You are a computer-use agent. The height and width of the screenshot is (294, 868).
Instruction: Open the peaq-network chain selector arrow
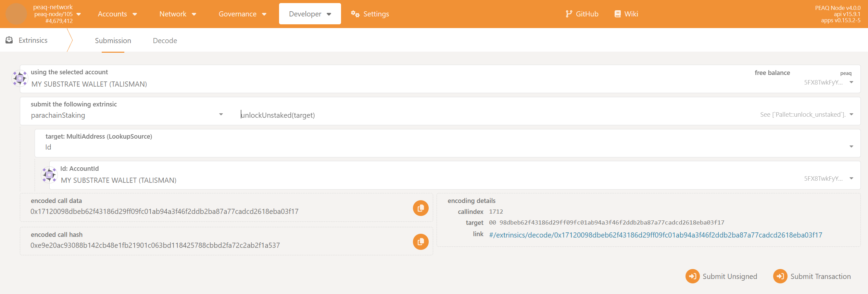[x=78, y=14]
